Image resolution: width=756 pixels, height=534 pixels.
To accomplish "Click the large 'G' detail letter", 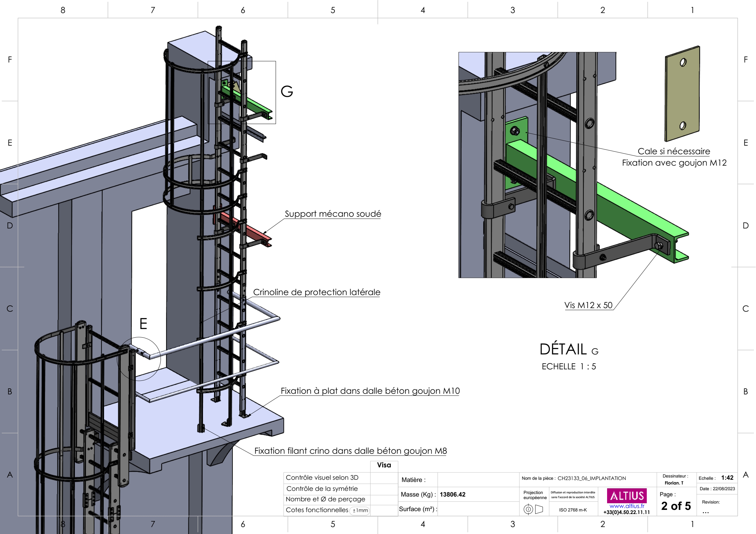I will (287, 91).
